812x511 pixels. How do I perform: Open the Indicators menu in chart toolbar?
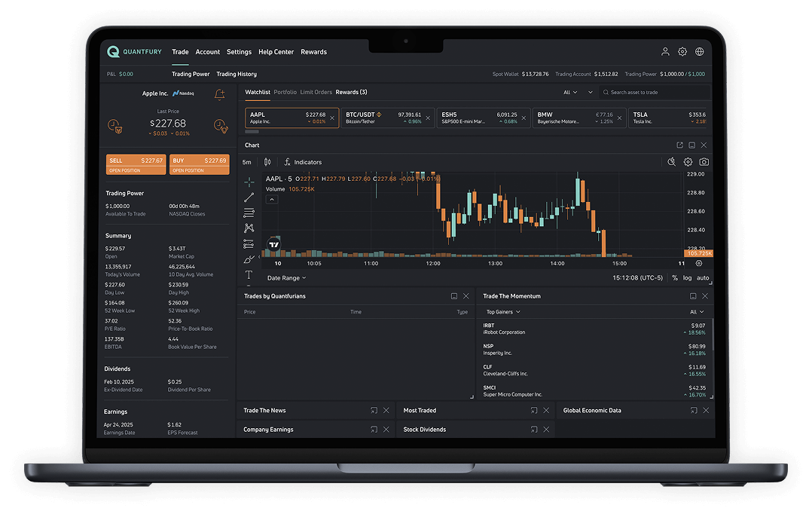tap(303, 162)
